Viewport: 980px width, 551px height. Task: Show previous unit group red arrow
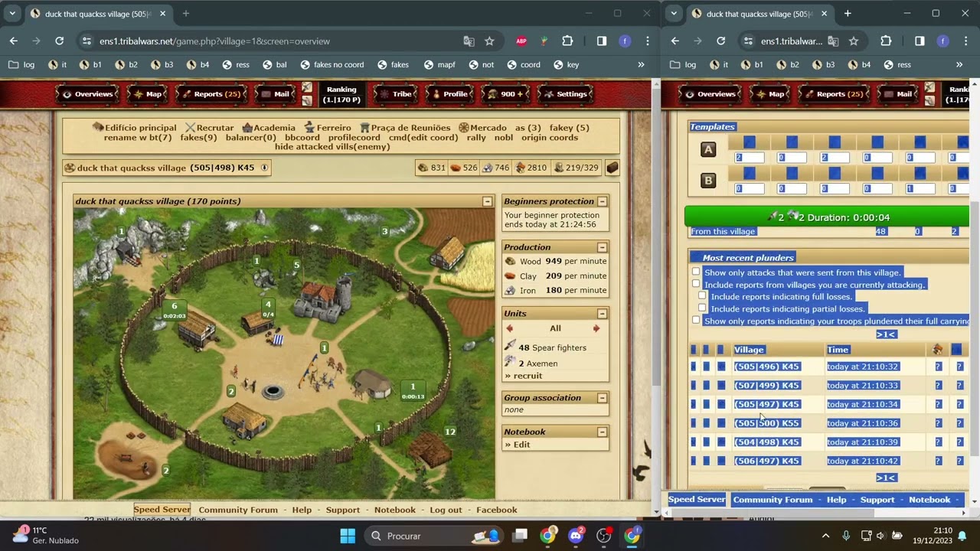pos(510,328)
